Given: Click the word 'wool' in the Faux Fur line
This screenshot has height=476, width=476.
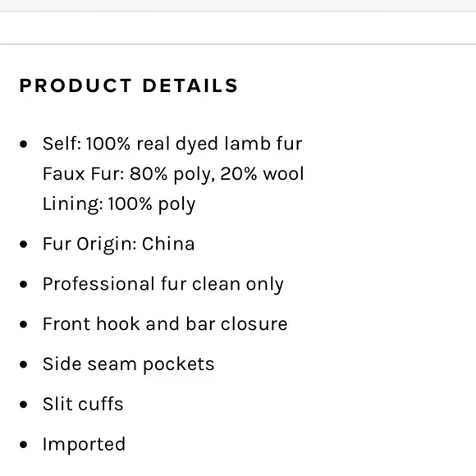Looking at the screenshot, I should tap(283, 174).
